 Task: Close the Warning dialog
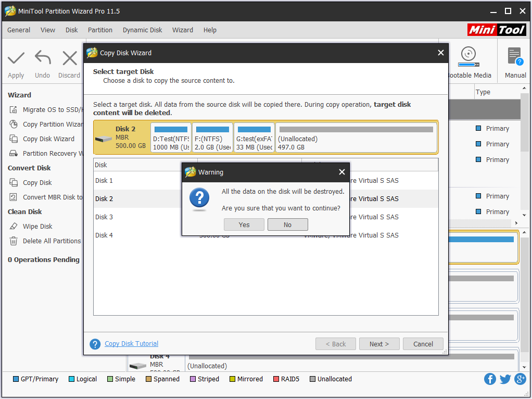tap(341, 172)
